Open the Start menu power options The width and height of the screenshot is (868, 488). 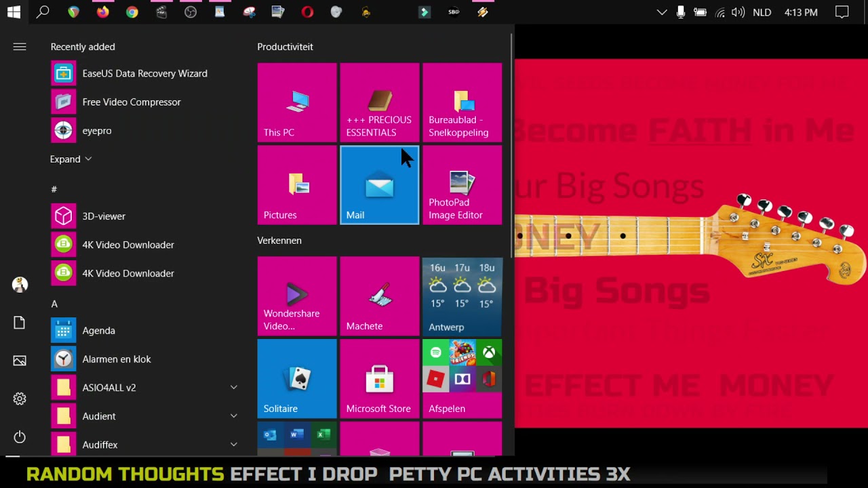(20, 437)
